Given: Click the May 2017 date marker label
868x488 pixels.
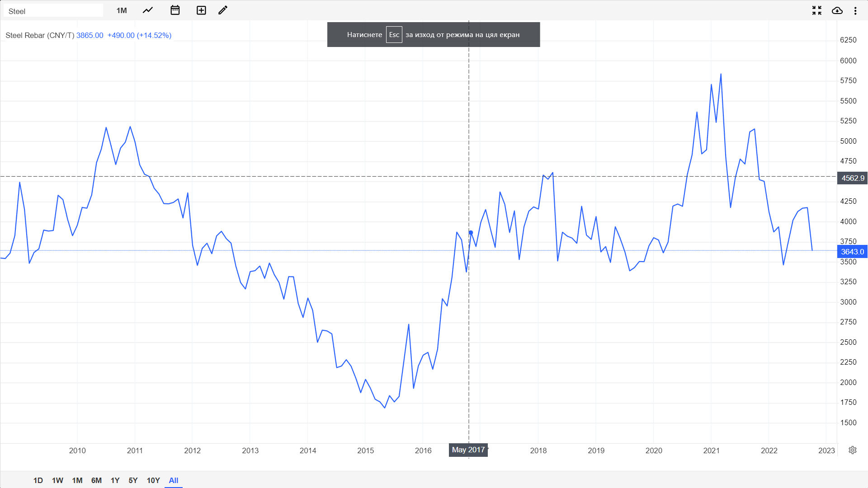Looking at the screenshot, I should tap(468, 450).
